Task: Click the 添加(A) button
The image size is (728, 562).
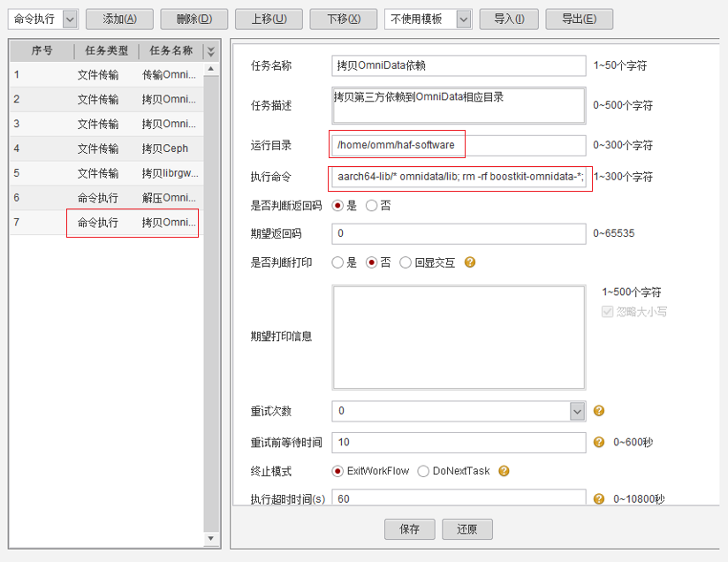Action: [120, 19]
